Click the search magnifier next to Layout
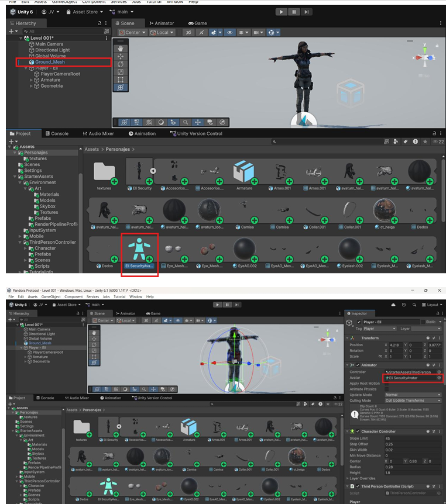The image size is (446, 504). [x=414, y=305]
